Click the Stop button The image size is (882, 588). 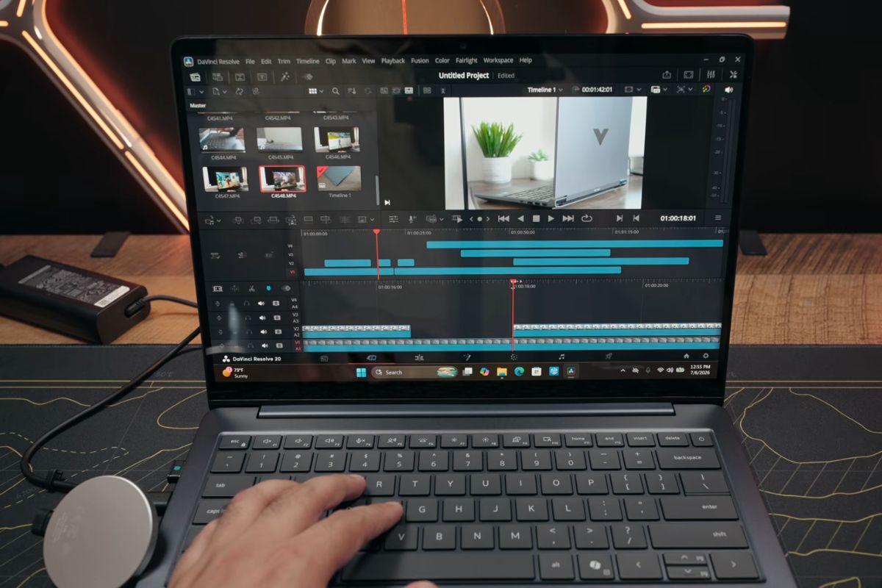[536, 219]
